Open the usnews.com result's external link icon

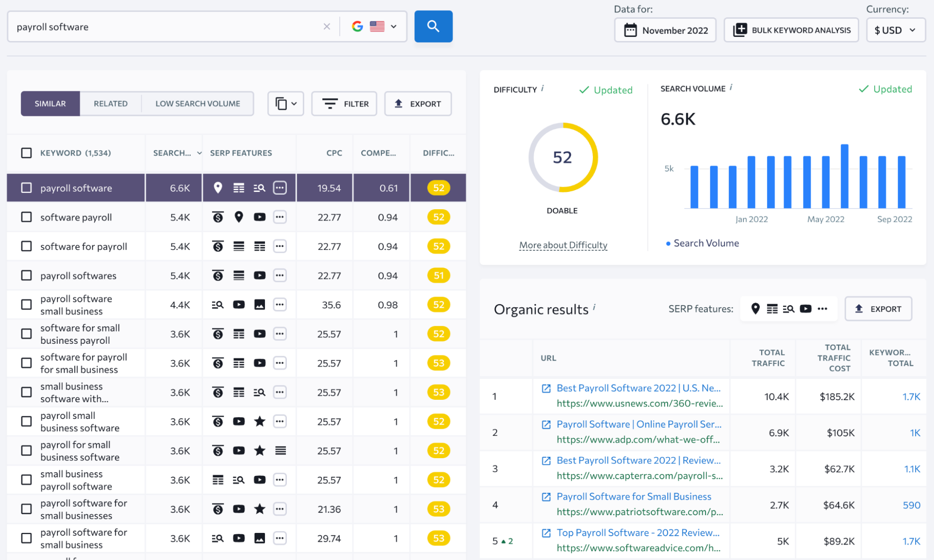click(546, 389)
